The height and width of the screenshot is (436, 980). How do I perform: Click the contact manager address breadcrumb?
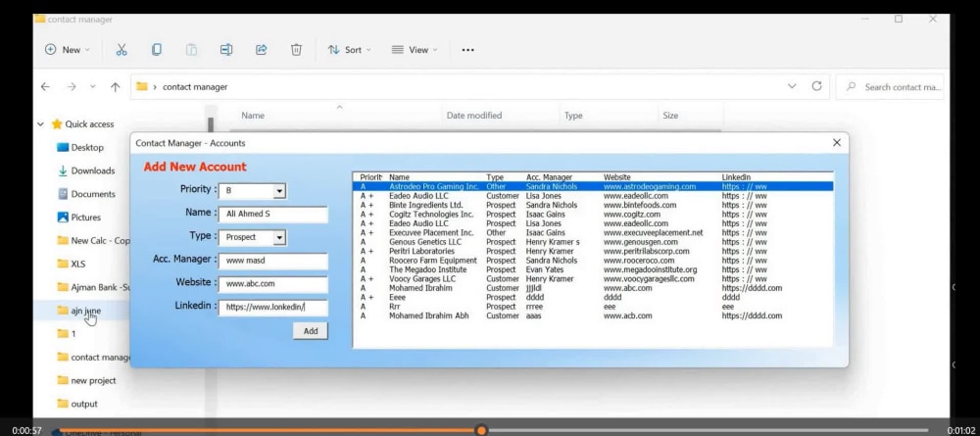tap(195, 87)
